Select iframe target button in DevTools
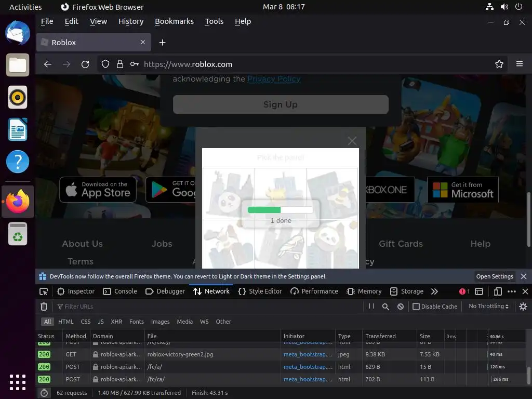The image size is (532, 399). pyautogui.click(x=478, y=291)
